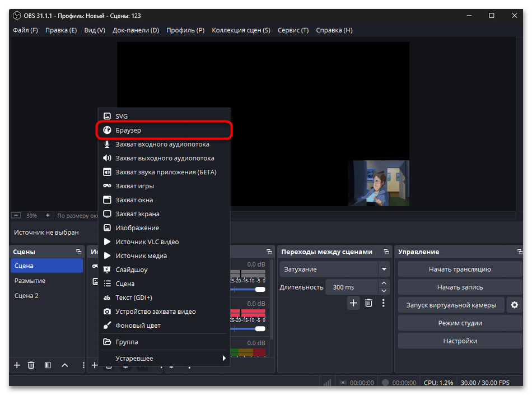Image resolution: width=532 pixels, height=395 pixels.
Task: Undock the Сцены panel
Action: coord(79,252)
